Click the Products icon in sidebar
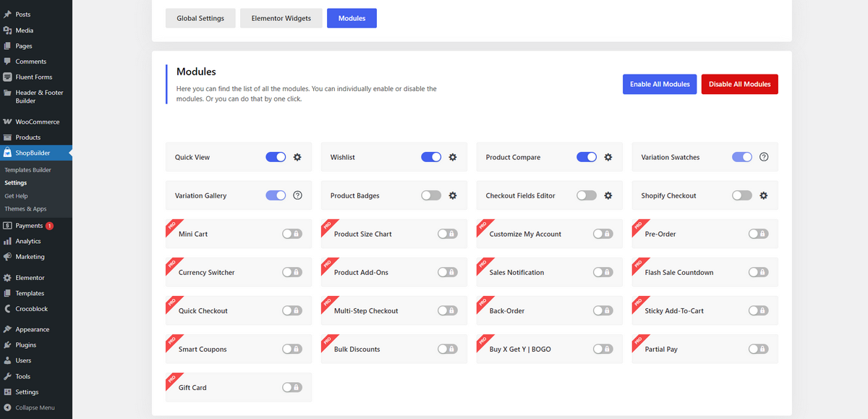The height and width of the screenshot is (419, 868). (x=7, y=137)
